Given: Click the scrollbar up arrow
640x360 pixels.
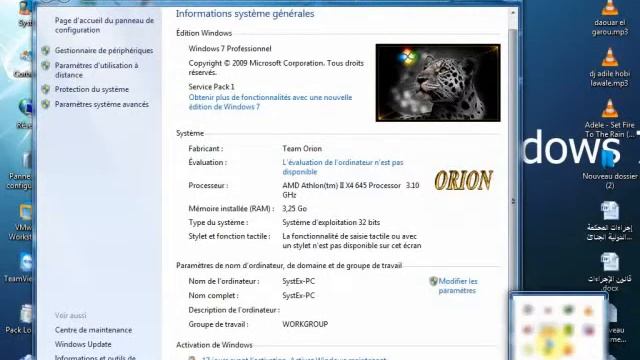Looking at the screenshot, I should coord(513,13).
